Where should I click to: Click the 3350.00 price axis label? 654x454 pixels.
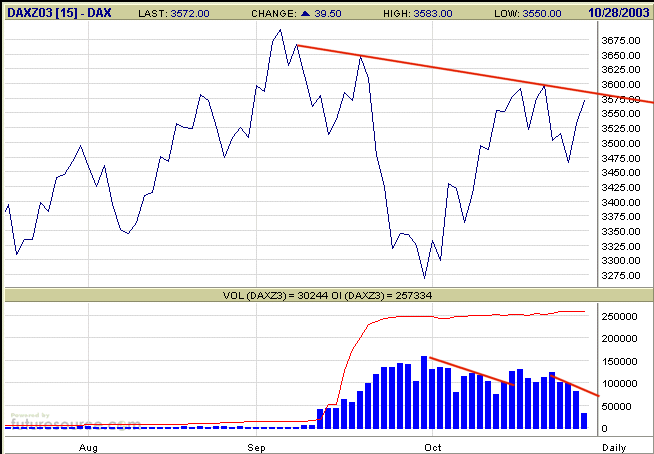pos(621,231)
